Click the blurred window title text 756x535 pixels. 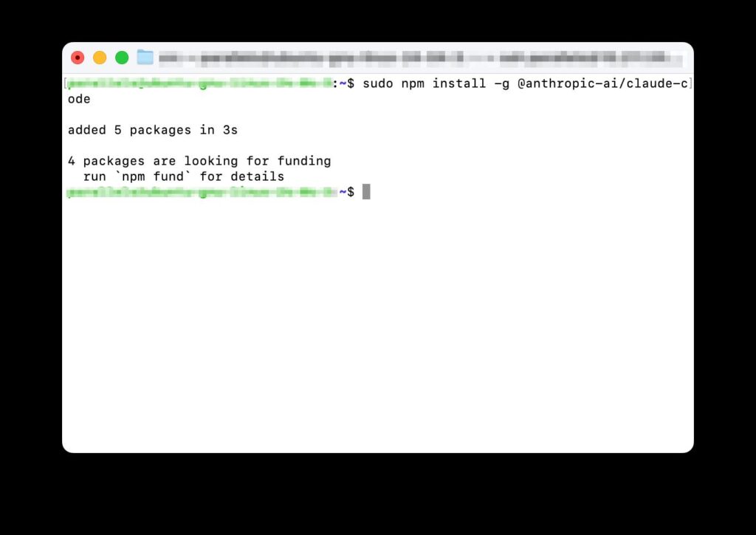(x=420, y=58)
